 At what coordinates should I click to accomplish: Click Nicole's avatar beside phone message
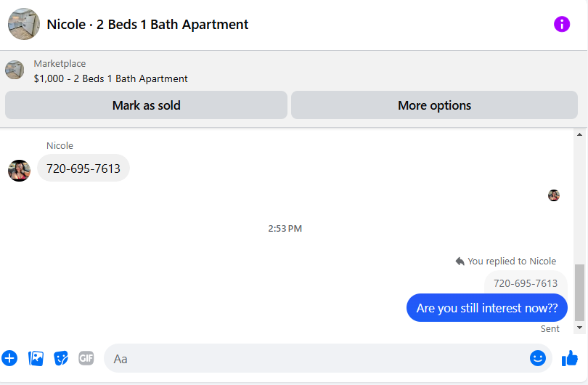[19, 171]
